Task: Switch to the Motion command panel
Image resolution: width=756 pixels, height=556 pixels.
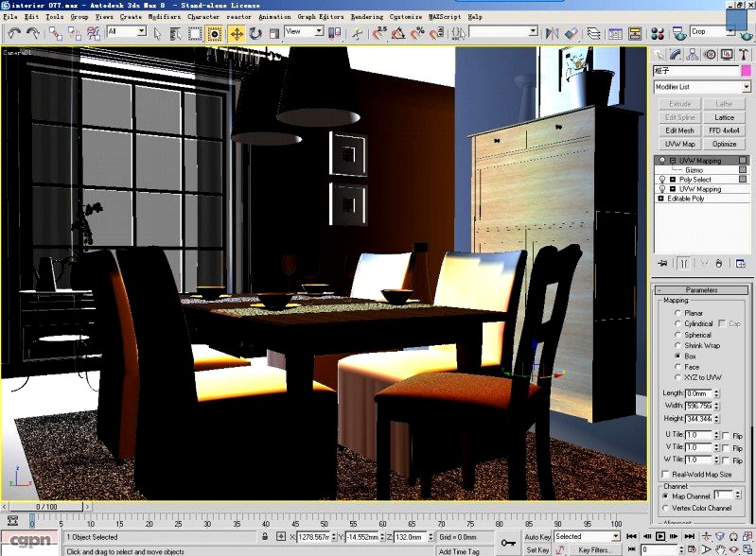Action: tap(710, 55)
